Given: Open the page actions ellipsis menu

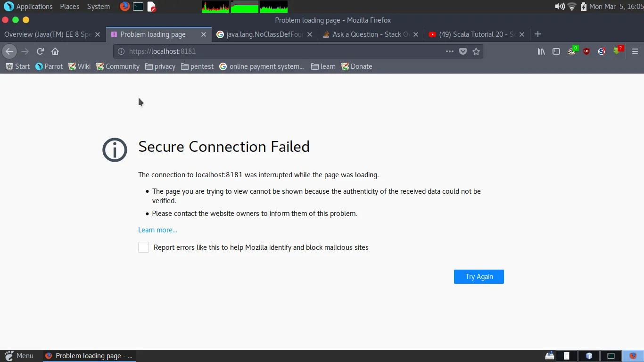Looking at the screenshot, I should pyautogui.click(x=450, y=51).
